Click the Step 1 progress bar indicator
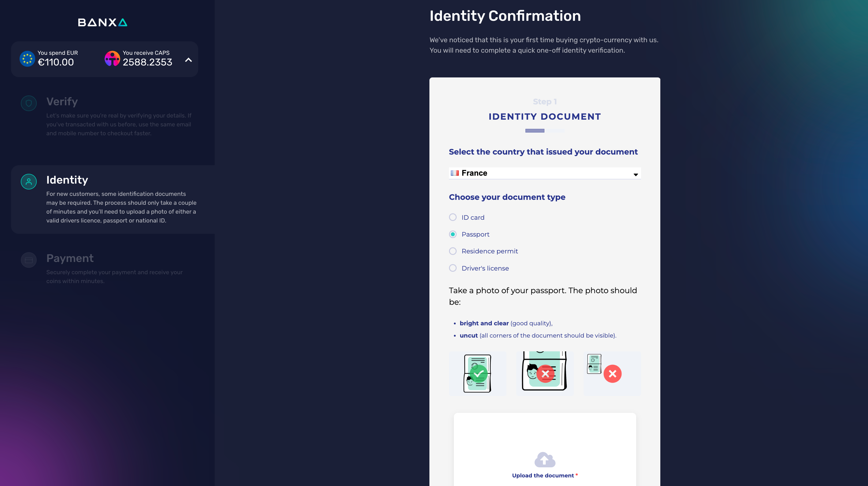Viewport: 868px width, 486px height. click(x=535, y=130)
